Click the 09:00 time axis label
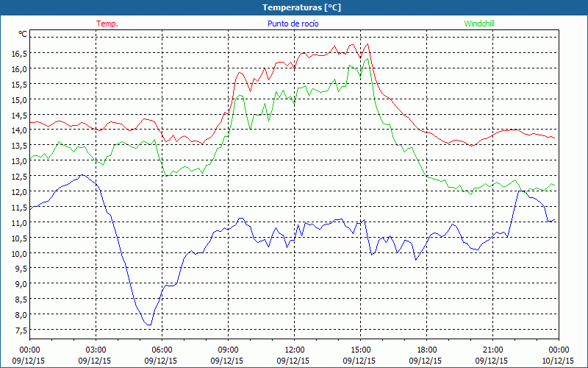This screenshot has width=588, height=368. (228, 350)
